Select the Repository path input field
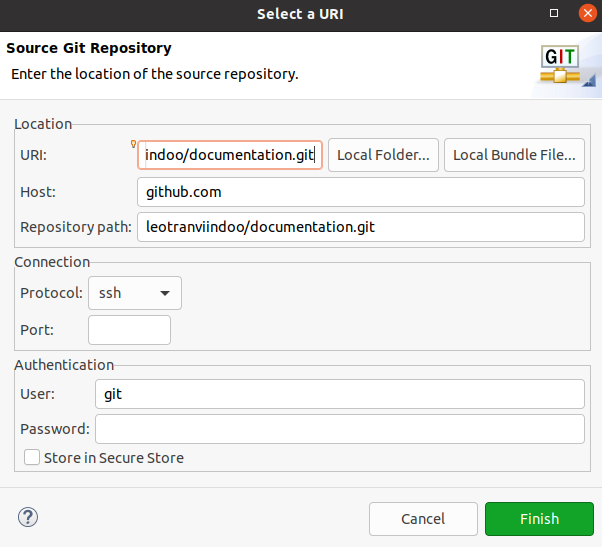602x547 pixels. coord(360,227)
